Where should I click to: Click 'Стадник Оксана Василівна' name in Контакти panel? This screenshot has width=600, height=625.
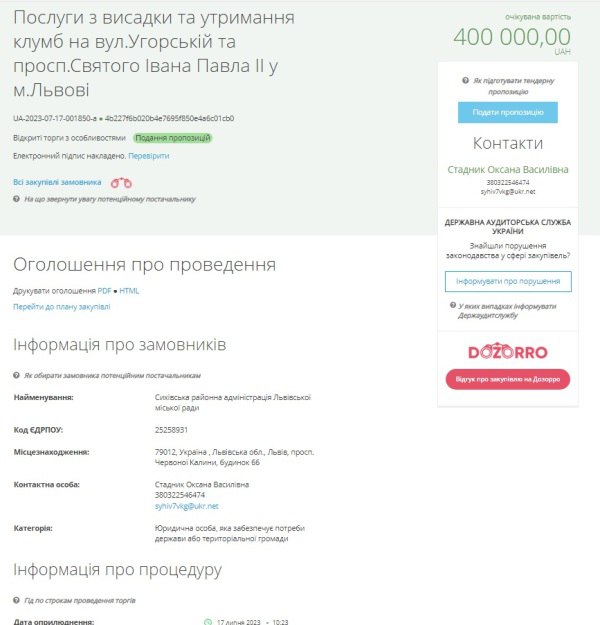(x=507, y=170)
